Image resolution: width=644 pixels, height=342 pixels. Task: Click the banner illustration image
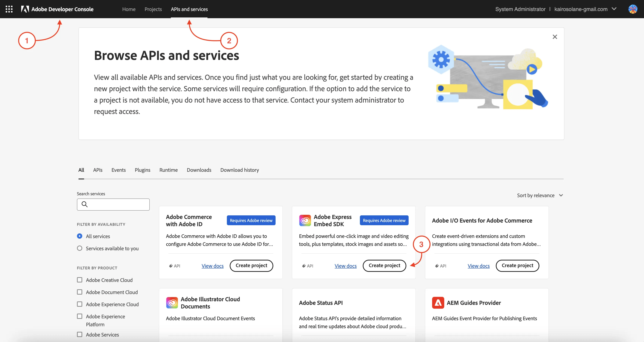pos(488,77)
